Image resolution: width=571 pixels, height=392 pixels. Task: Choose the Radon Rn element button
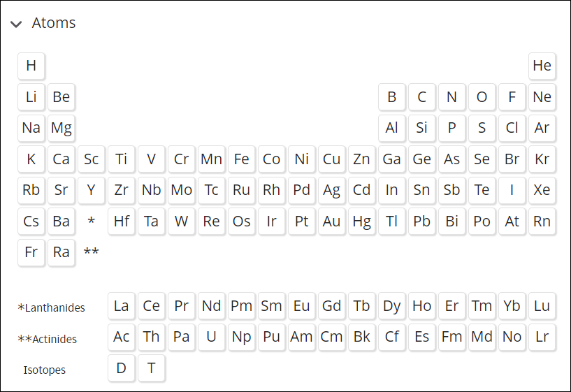(542, 222)
